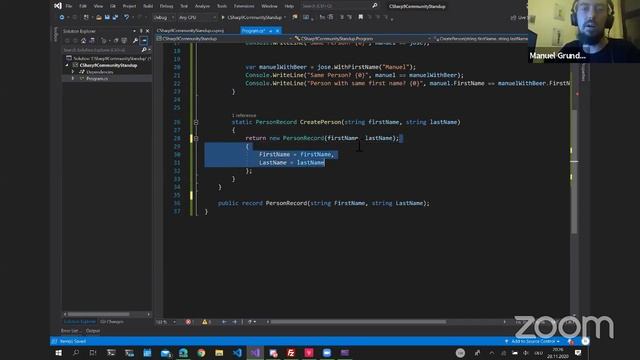Click the Visual Studio logo icon
640x360 pixels.
tap(58, 6)
